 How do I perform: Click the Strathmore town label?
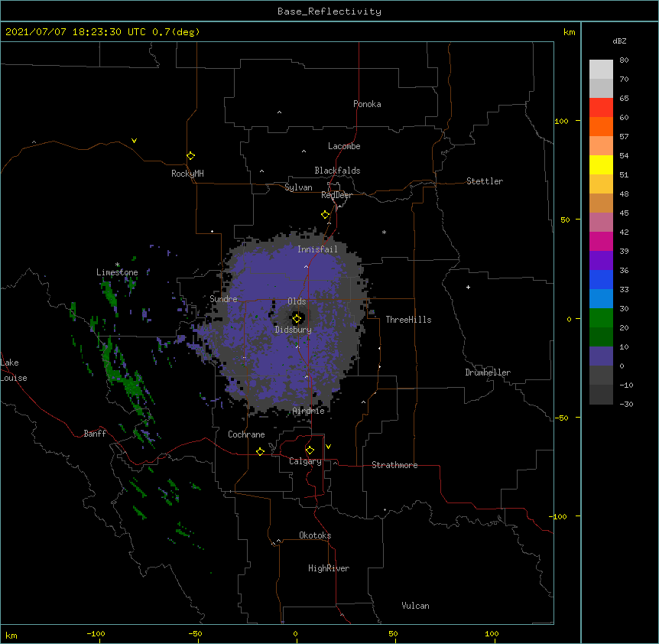coord(394,465)
